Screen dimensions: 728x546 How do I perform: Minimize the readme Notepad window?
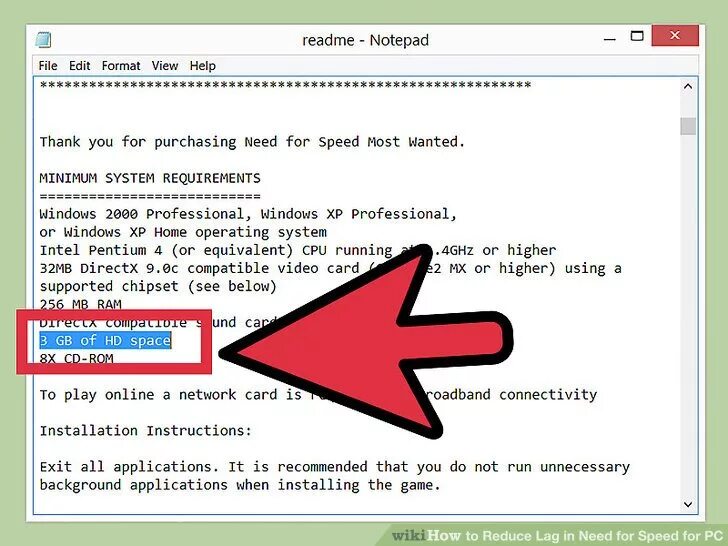[610, 38]
